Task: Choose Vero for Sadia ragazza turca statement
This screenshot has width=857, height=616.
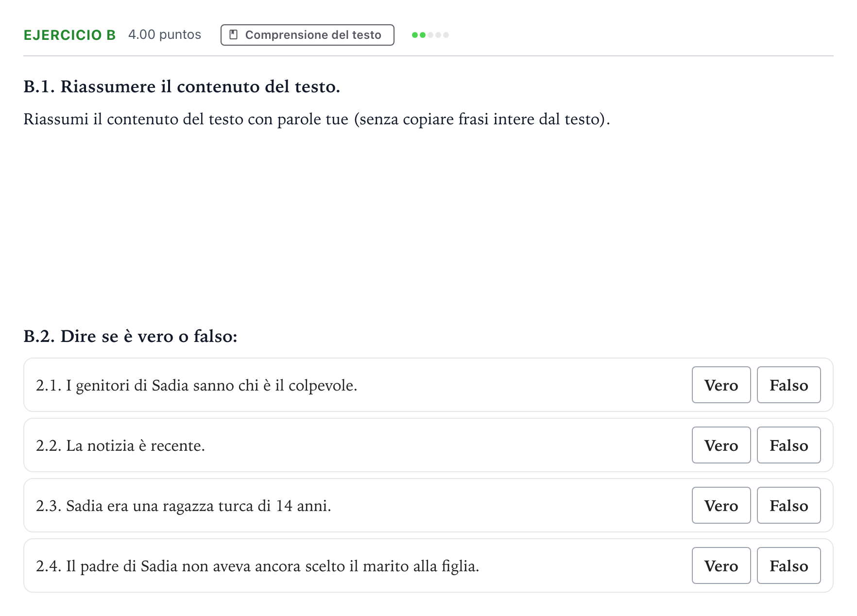Action: (721, 505)
